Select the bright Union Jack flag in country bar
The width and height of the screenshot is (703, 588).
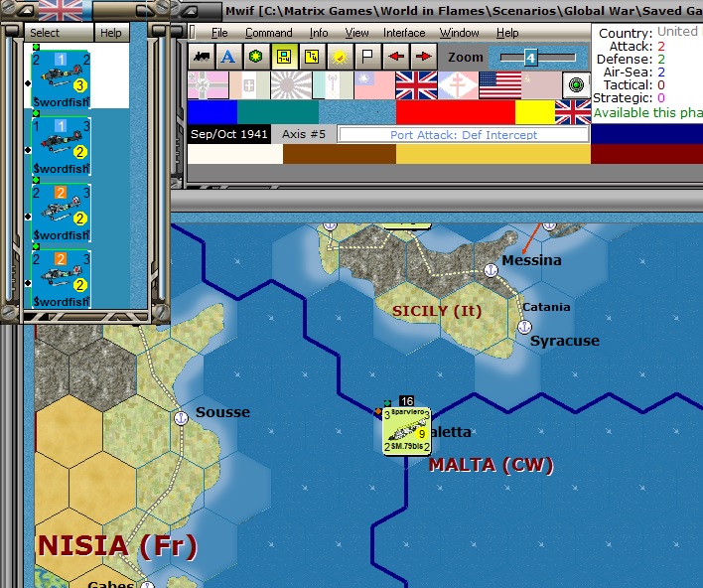point(416,85)
